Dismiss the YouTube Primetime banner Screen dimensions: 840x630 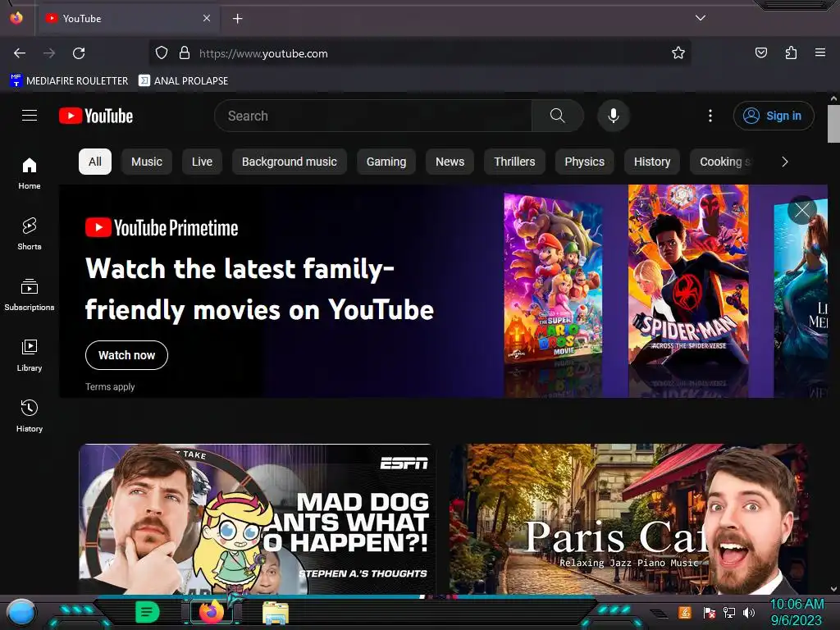coord(802,210)
